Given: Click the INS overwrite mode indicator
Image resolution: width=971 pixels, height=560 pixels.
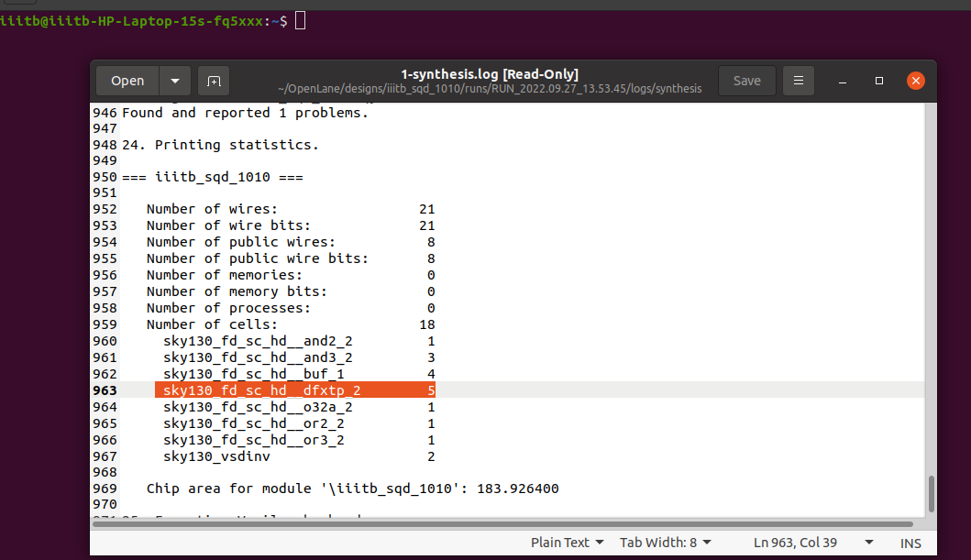Looking at the screenshot, I should 910,544.
